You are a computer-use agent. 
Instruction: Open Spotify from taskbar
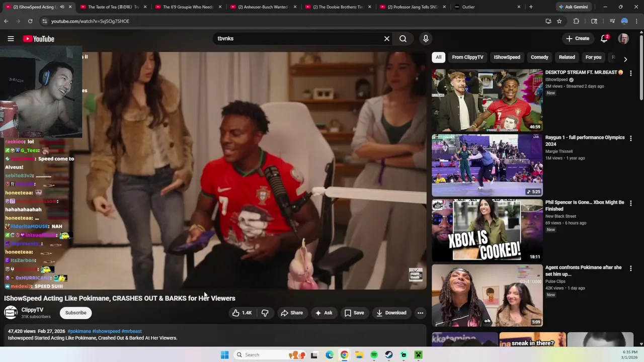tap(374, 355)
